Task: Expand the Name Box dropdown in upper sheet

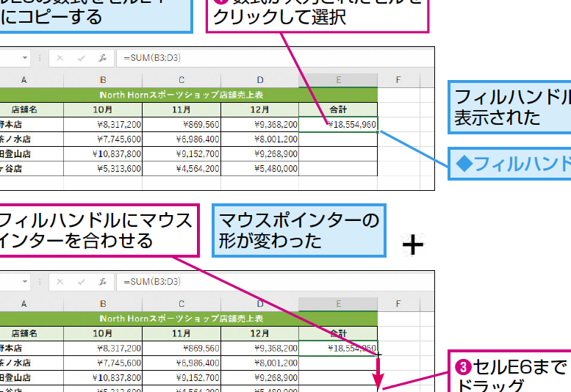Action: 25,58
